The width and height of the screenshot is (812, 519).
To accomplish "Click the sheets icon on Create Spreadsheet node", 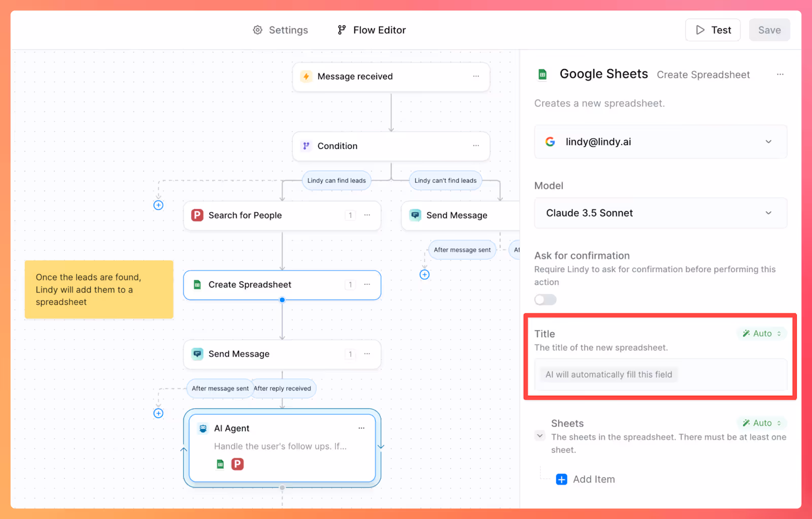I will 197,285.
